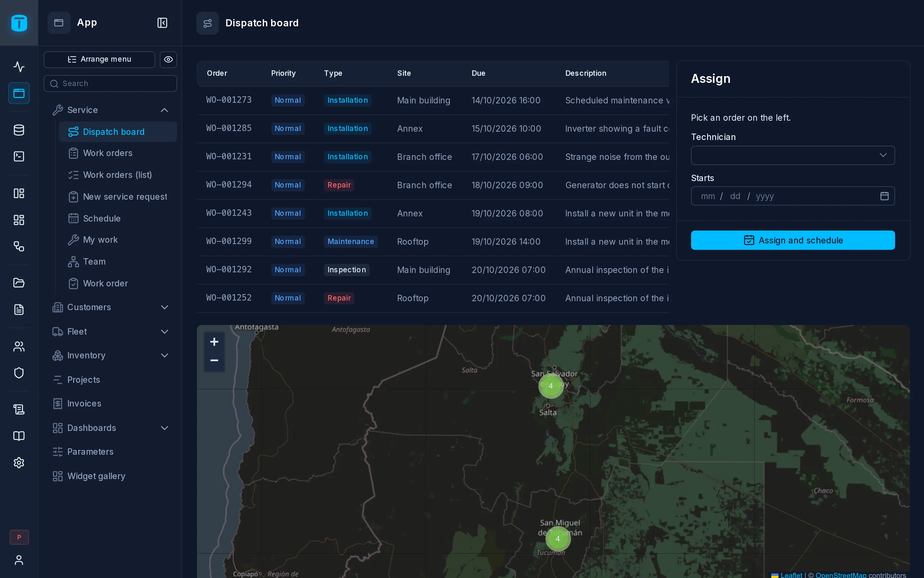Click the activity pulse icon in left rail

[x=19, y=66]
